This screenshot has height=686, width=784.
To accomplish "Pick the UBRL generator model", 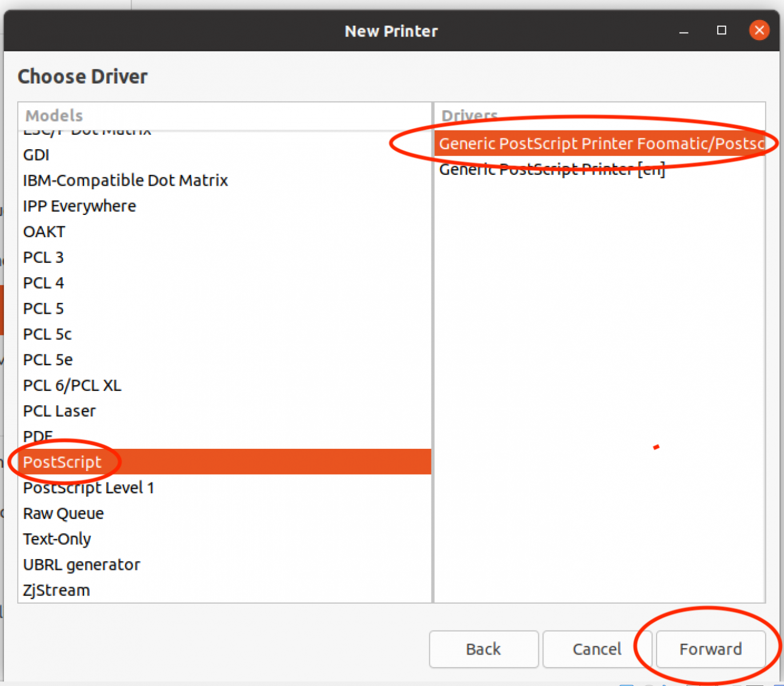I will click(82, 565).
